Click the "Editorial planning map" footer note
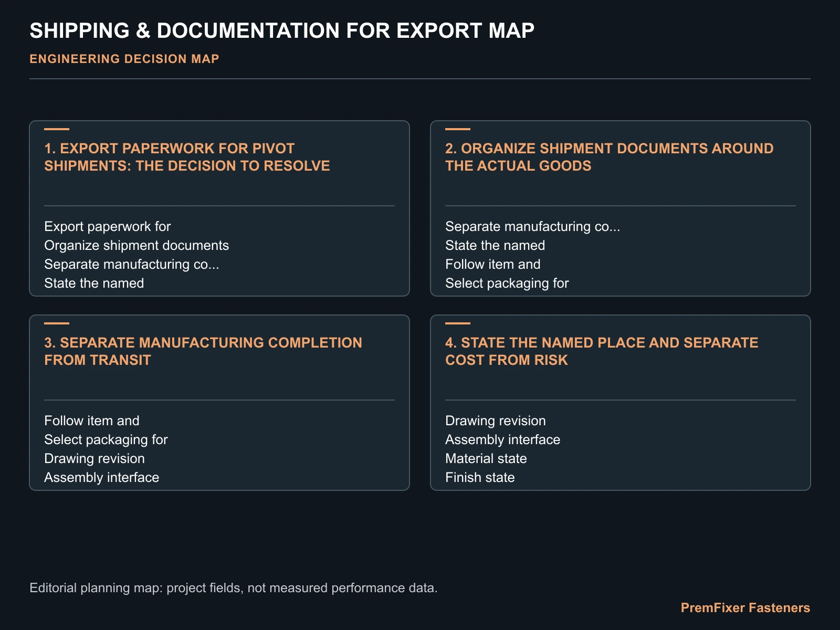This screenshot has width=840, height=630. tap(234, 587)
